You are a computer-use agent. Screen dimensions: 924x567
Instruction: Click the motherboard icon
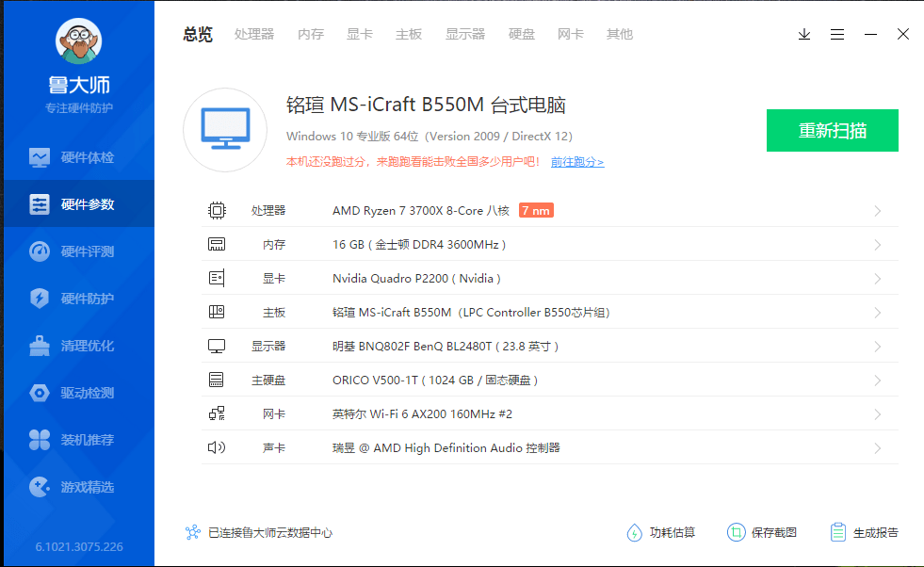coord(217,312)
